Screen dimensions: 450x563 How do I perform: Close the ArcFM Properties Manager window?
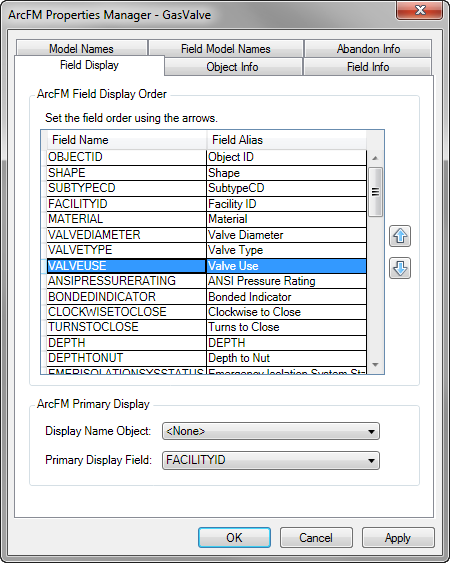click(x=419, y=10)
